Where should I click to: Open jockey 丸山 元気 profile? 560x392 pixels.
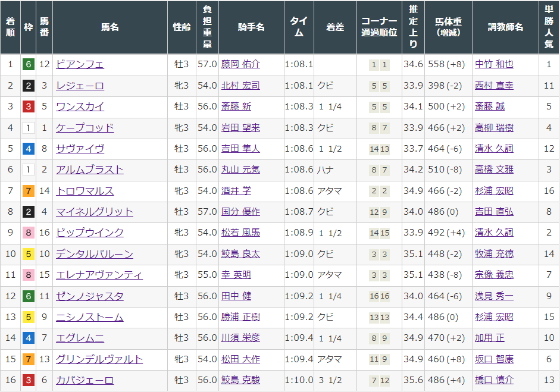coord(240,170)
